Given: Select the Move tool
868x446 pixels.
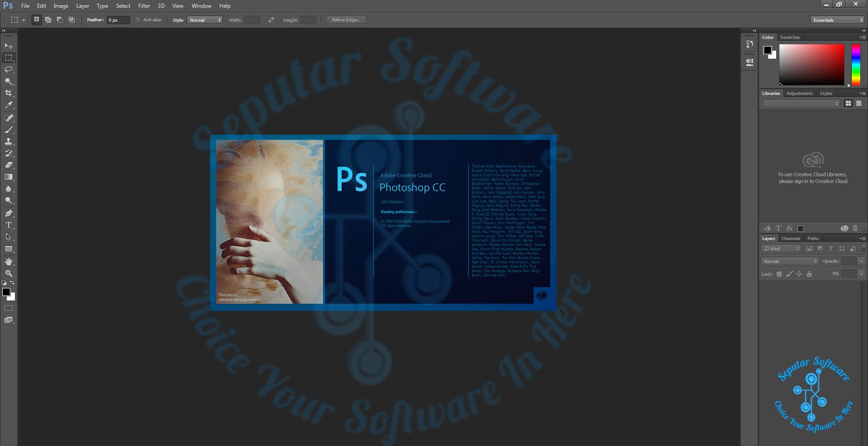Looking at the screenshot, I should (9, 46).
